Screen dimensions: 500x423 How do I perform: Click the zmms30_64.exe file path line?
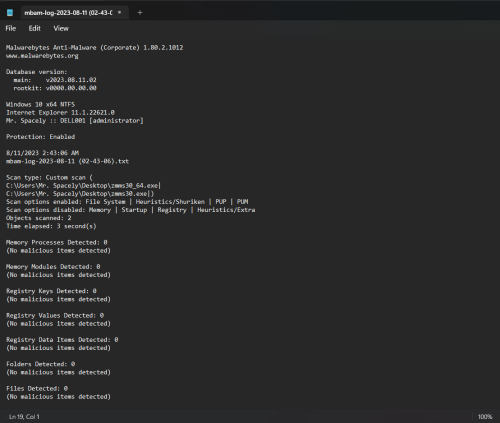click(83, 185)
